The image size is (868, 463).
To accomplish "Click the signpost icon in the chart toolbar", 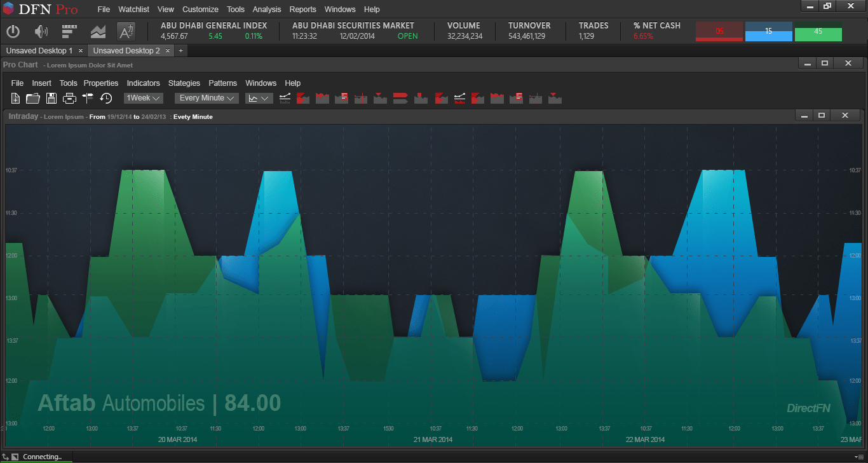I will (x=88, y=99).
